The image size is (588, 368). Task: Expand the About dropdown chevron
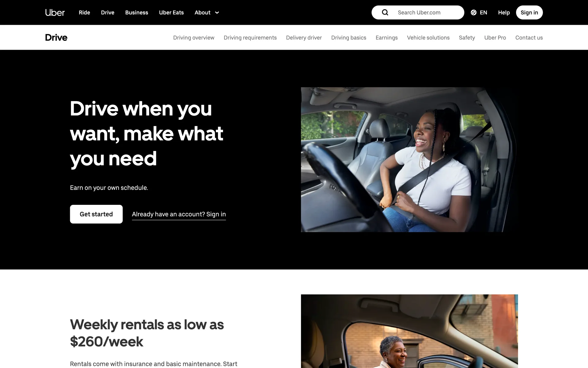click(217, 13)
